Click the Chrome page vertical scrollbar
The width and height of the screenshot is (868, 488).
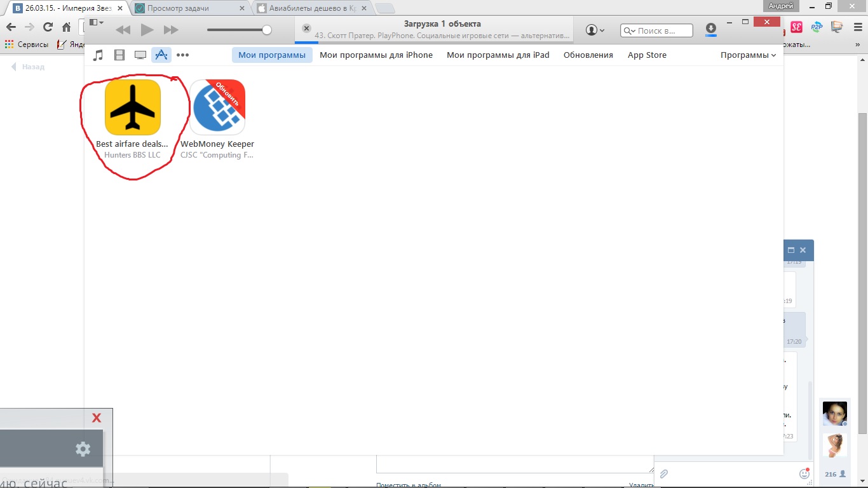point(863,273)
